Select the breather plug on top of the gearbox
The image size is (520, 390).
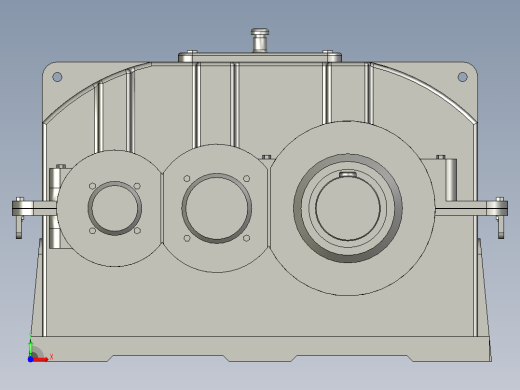click(260, 40)
